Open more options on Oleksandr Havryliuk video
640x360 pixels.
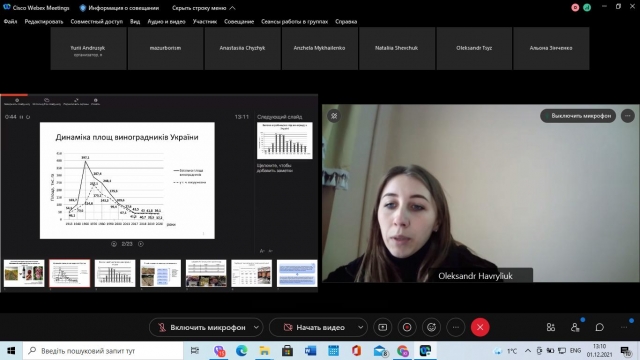tap(628, 116)
